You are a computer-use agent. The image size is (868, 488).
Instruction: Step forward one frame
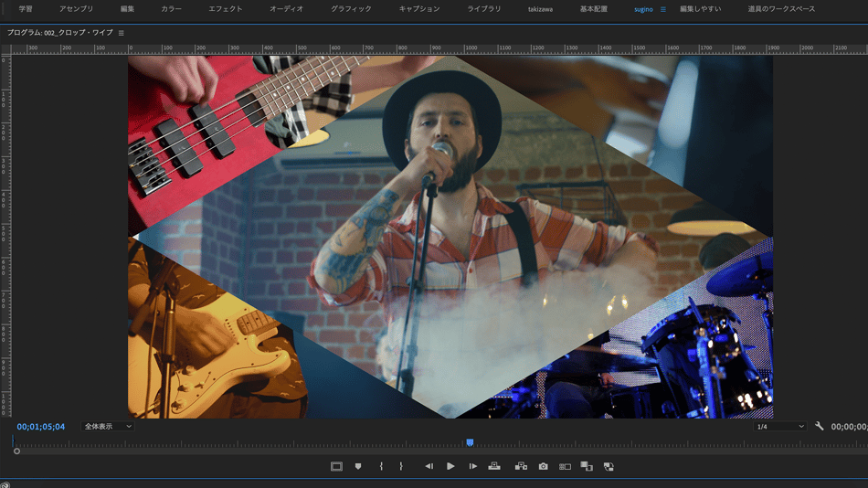[x=473, y=466]
